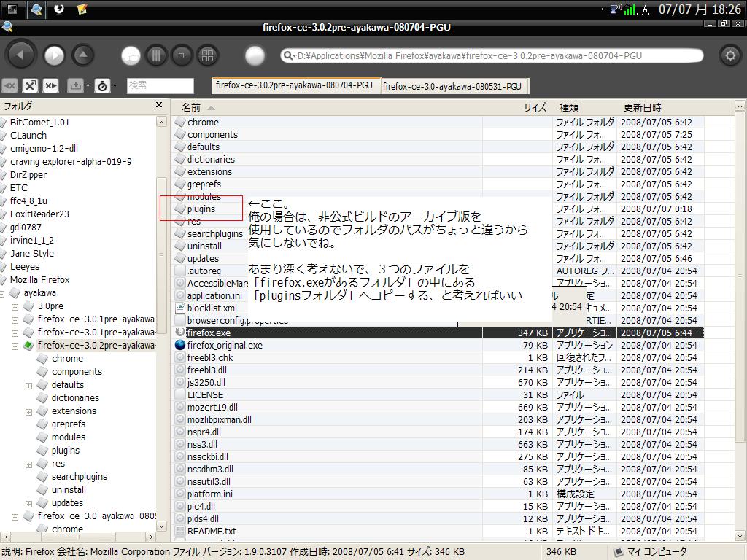Click the magnifier icon in address bar
This screenshot has height=560, width=747.
pos(287,55)
